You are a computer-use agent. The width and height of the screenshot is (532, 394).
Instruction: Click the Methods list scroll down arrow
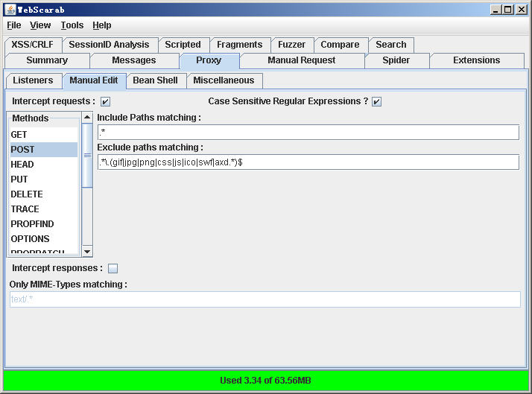tap(87, 252)
